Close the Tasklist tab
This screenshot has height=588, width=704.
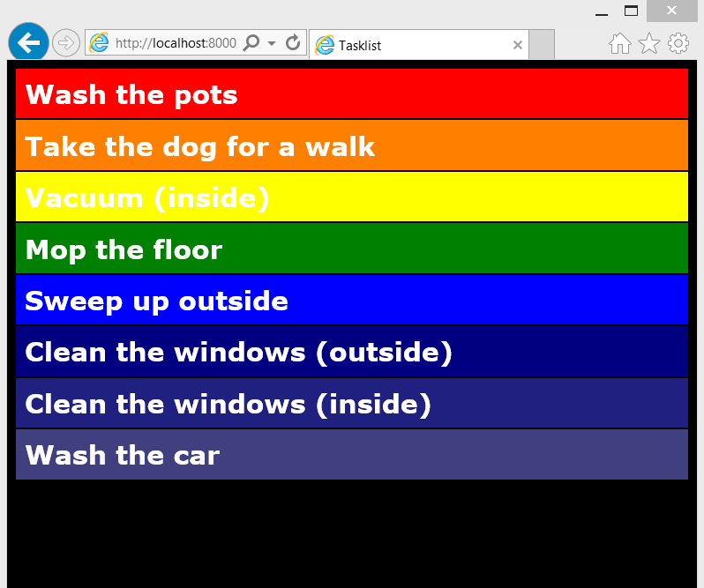518,45
